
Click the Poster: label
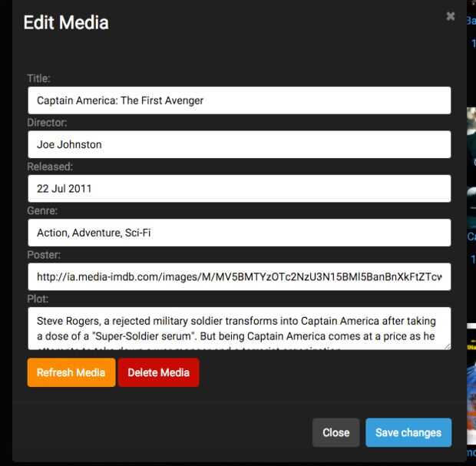pos(44,254)
